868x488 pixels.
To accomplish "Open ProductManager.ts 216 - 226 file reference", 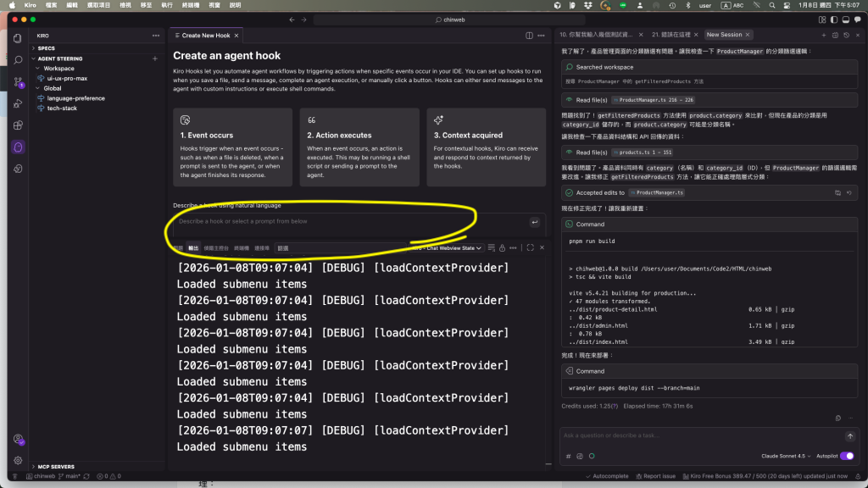I will click(654, 100).
